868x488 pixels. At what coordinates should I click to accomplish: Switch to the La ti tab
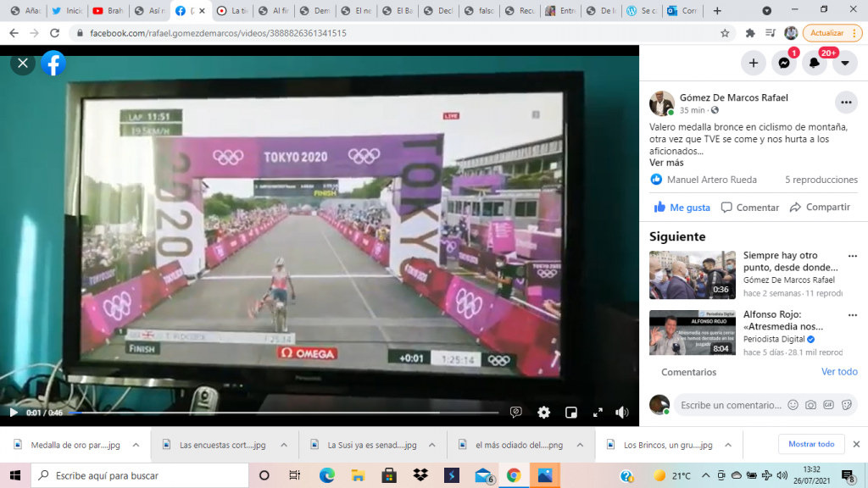click(x=233, y=10)
